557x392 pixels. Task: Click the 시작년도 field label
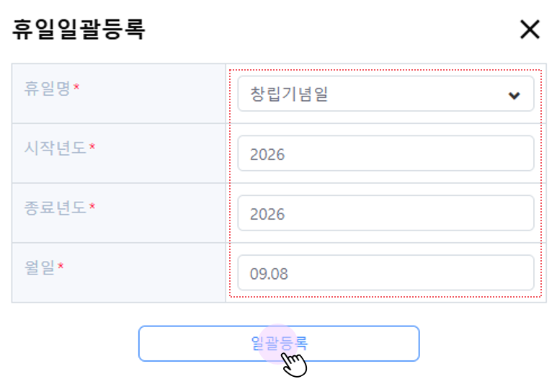(x=55, y=147)
